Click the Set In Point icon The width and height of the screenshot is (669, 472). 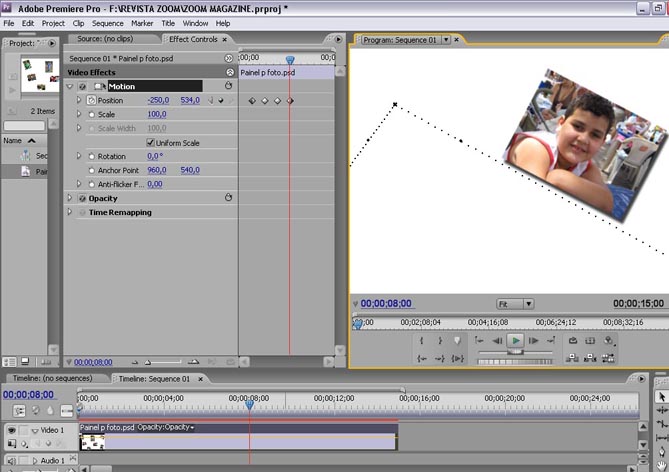(421, 341)
